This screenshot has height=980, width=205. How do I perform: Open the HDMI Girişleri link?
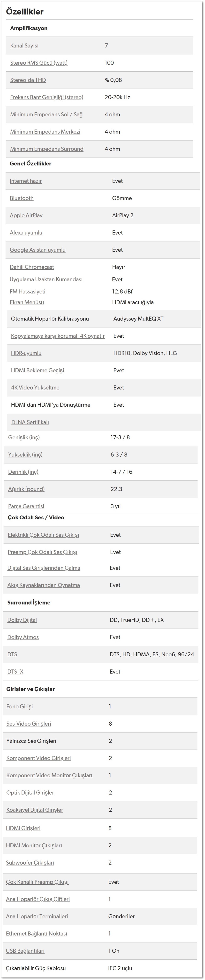point(23,828)
